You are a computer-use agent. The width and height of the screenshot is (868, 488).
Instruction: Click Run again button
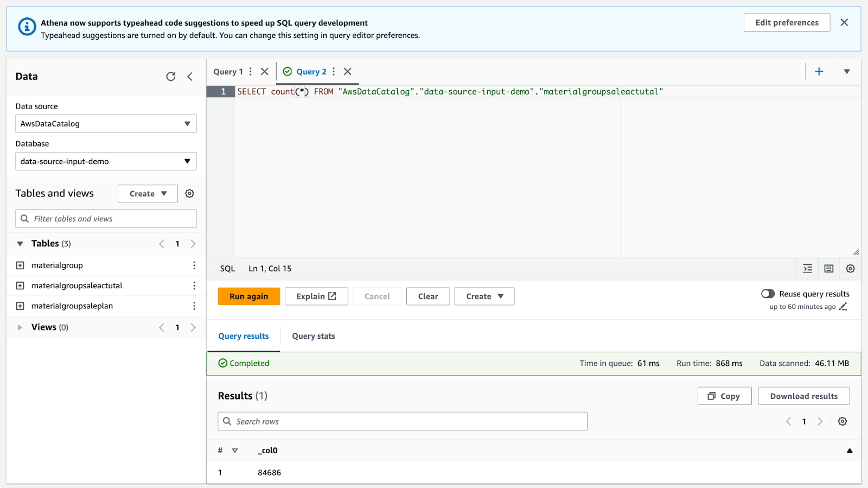coord(249,296)
